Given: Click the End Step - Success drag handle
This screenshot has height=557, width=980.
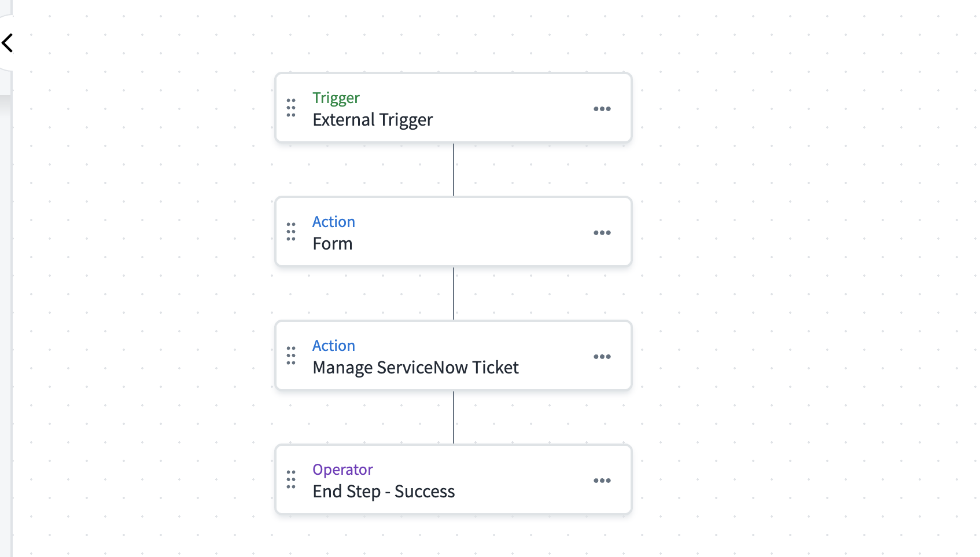Looking at the screenshot, I should pos(291,479).
